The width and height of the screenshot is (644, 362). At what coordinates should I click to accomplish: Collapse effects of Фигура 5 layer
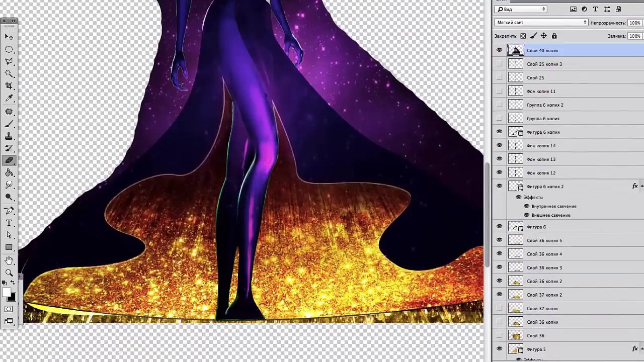pos(642,349)
